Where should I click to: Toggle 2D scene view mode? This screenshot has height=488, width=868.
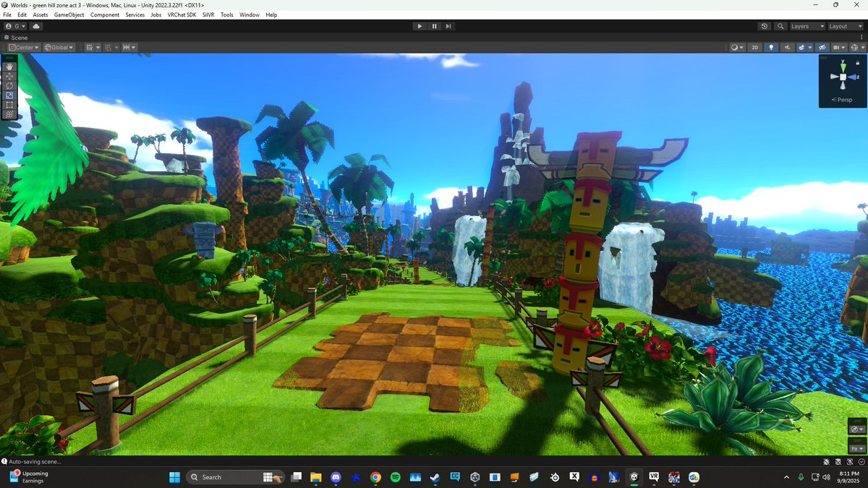pos(754,47)
